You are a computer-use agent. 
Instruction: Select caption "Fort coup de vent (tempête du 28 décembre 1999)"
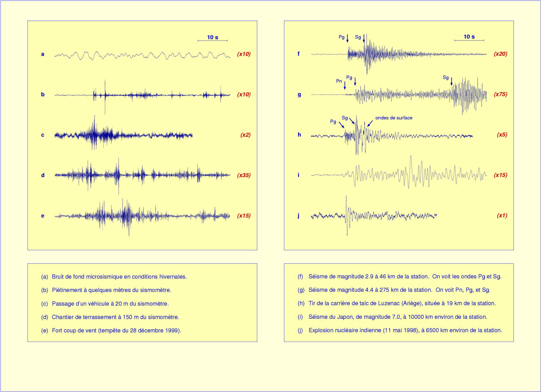117,331
